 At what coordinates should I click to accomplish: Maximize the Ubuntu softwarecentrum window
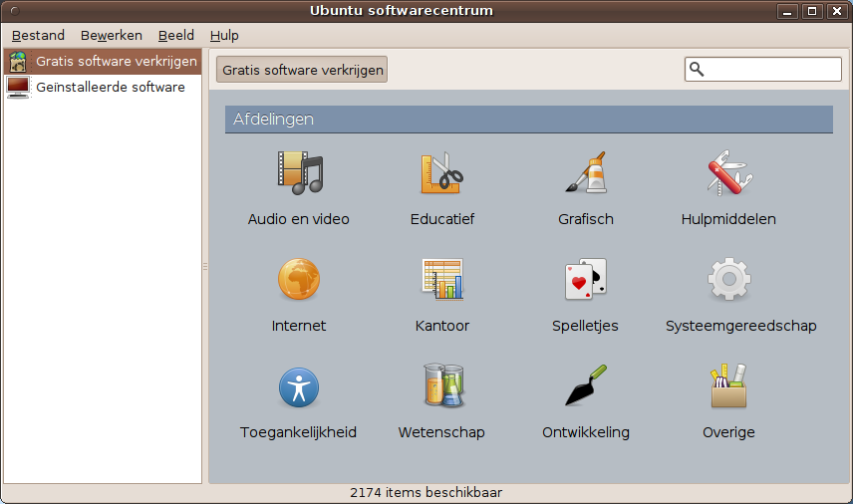[x=812, y=11]
